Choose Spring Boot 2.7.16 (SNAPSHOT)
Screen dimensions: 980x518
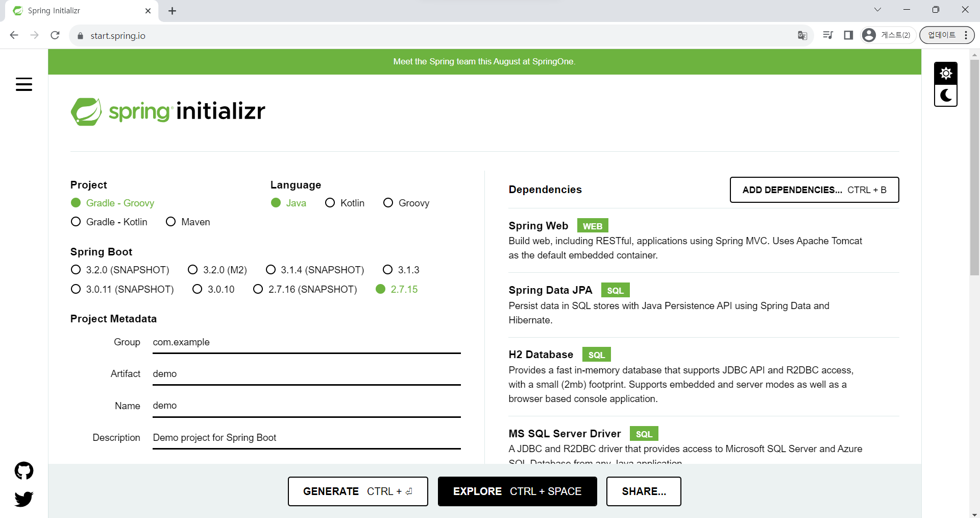[305, 289]
